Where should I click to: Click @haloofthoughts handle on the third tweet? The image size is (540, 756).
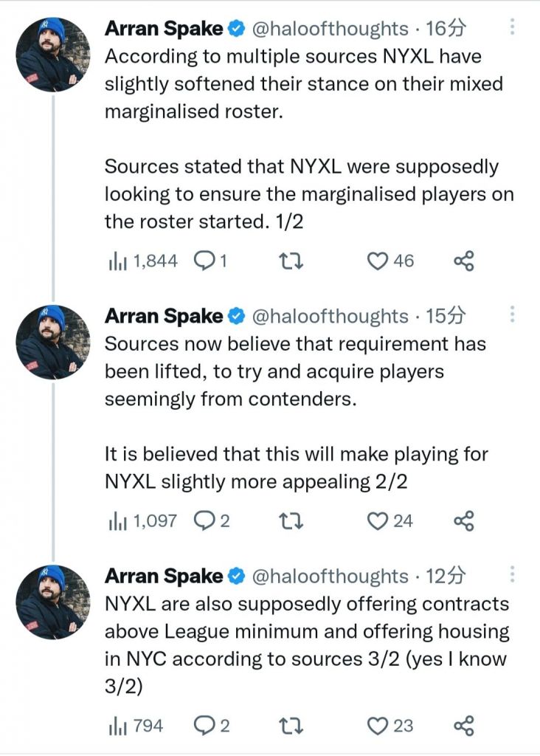click(x=330, y=576)
